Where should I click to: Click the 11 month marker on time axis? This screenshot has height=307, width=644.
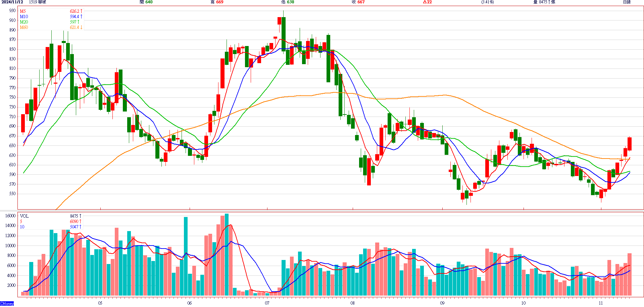coord(601,303)
